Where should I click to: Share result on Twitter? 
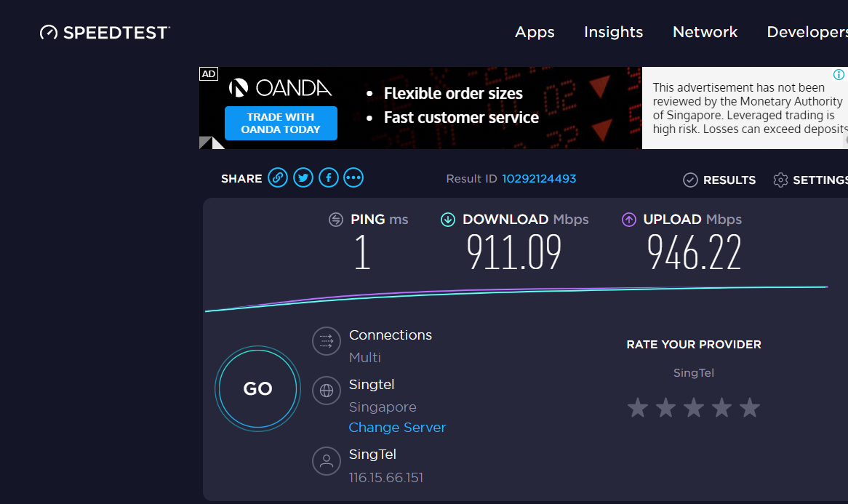303,177
